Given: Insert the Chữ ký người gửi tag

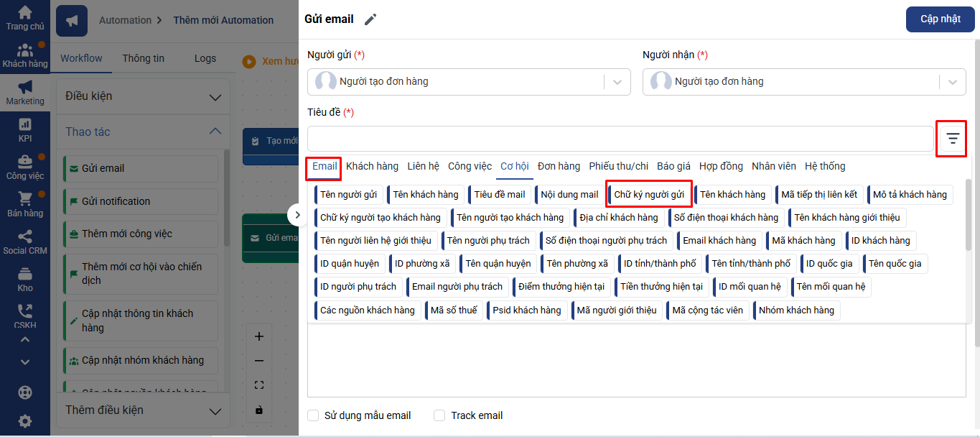Looking at the screenshot, I should (649, 195).
